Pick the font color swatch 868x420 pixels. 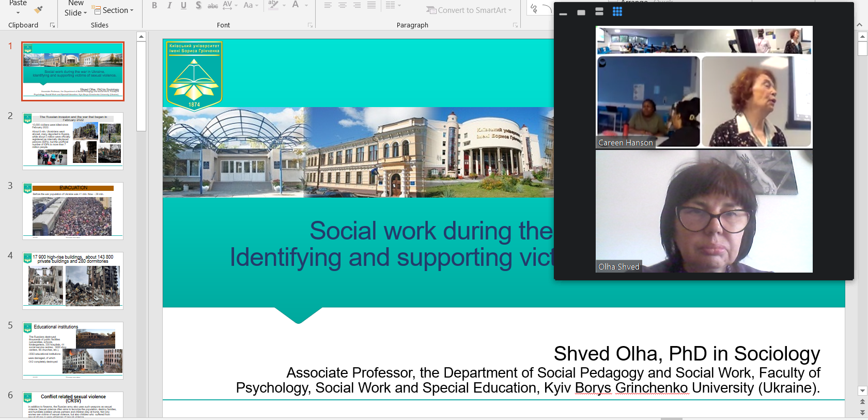[x=296, y=6]
